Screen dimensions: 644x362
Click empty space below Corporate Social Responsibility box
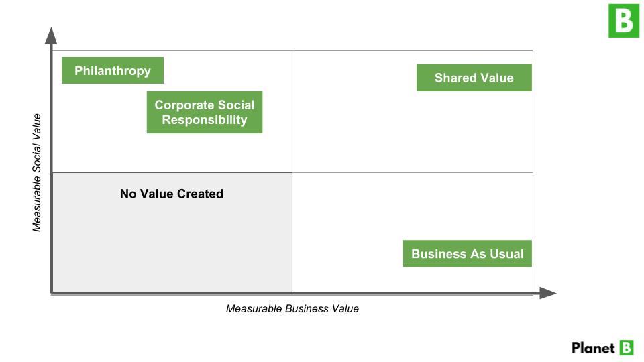coord(205,153)
